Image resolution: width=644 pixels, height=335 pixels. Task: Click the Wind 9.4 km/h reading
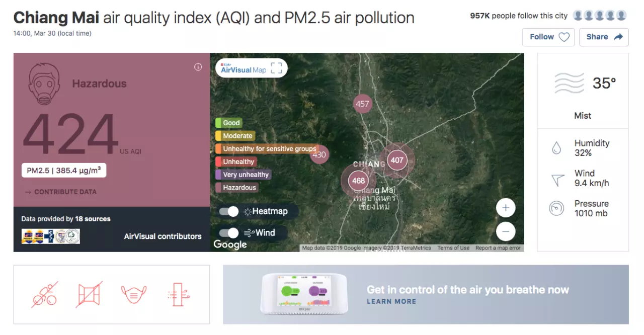click(x=592, y=178)
